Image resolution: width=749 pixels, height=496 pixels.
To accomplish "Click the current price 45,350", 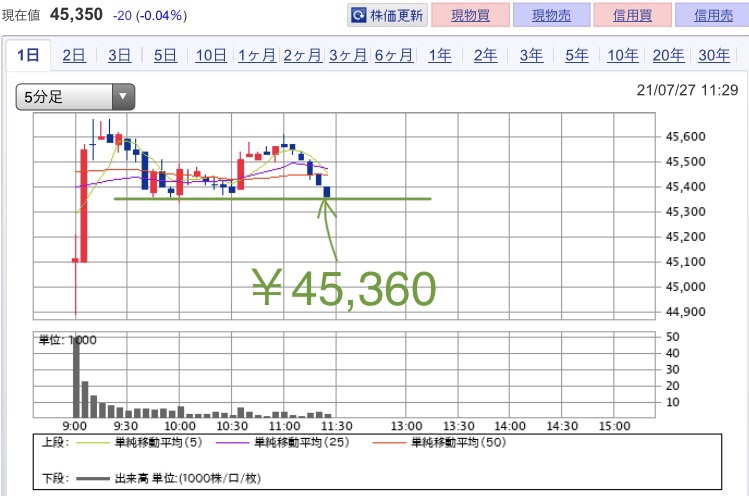I will pos(76,14).
